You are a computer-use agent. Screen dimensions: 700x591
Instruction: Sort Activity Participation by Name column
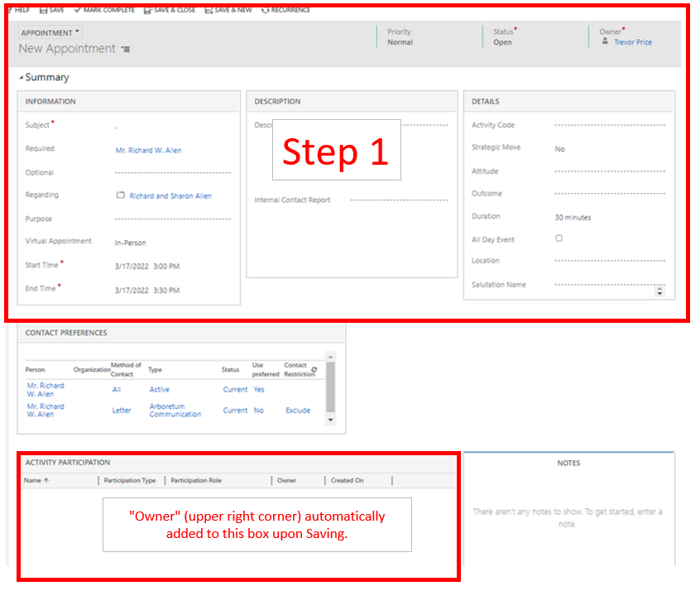(x=36, y=481)
